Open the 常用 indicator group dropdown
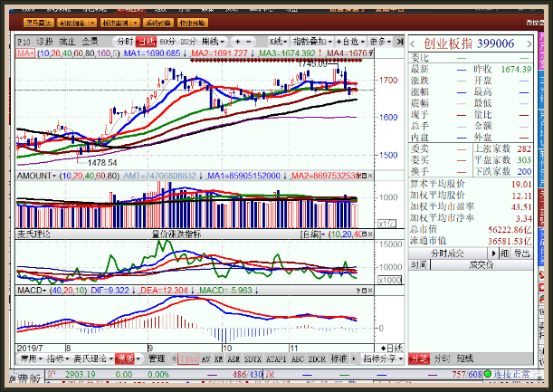The image size is (553, 392). (x=31, y=359)
